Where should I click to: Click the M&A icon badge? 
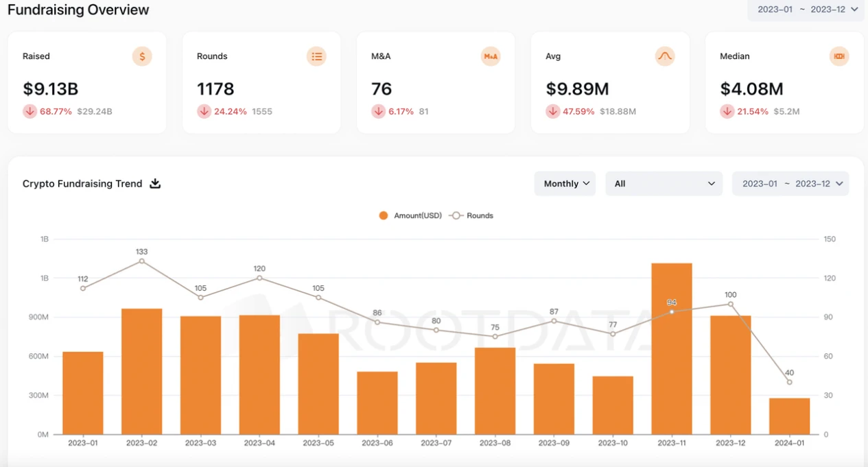point(491,56)
